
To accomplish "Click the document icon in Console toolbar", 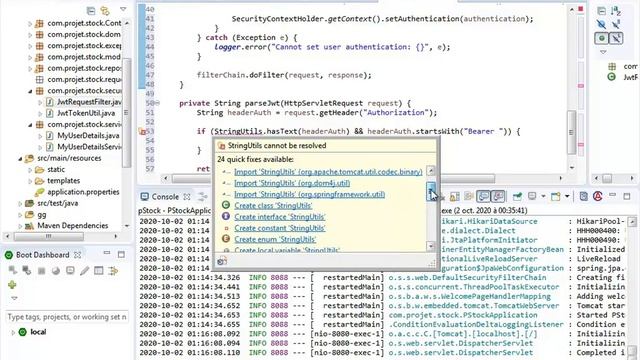I will [x=584, y=197].
